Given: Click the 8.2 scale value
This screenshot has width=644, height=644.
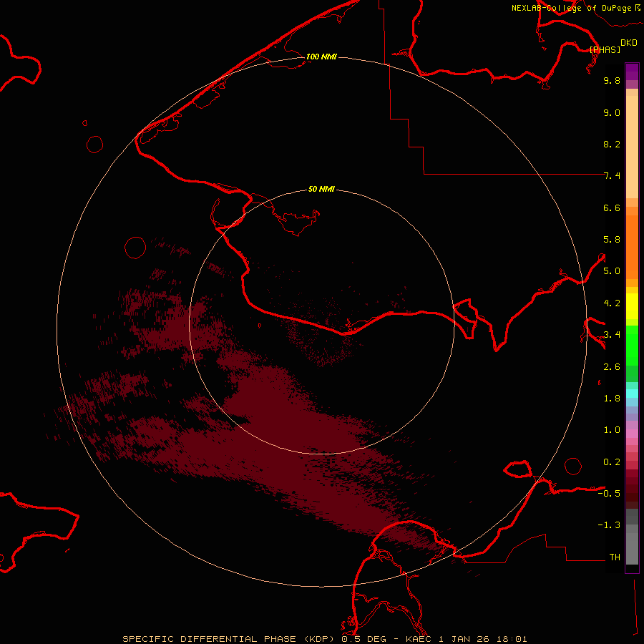Looking at the screenshot, I should tap(612, 144).
